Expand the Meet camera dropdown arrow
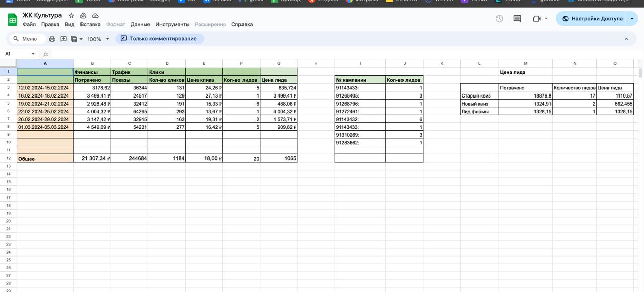The width and height of the screenshot is (644, 292). tap(546, 19)
